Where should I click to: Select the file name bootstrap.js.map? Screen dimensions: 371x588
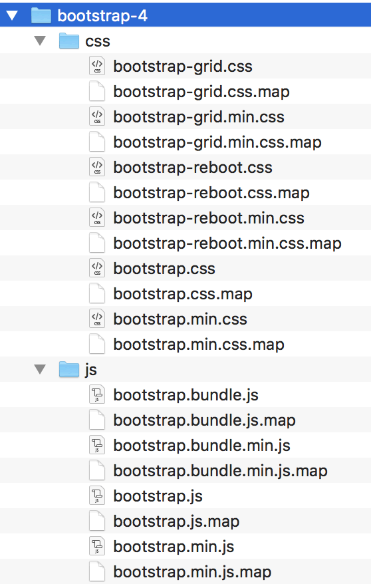(176, 521)
